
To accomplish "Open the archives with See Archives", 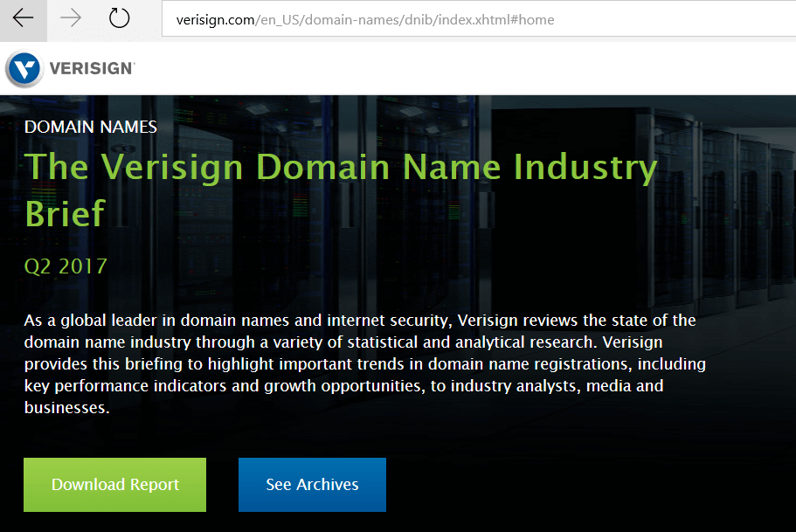I will click(312, 484).
